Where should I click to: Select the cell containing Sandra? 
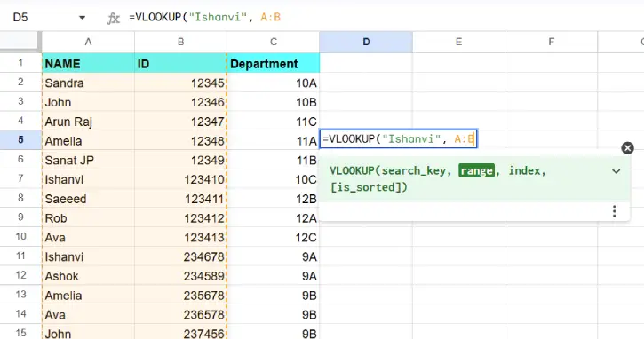(88, 83)
